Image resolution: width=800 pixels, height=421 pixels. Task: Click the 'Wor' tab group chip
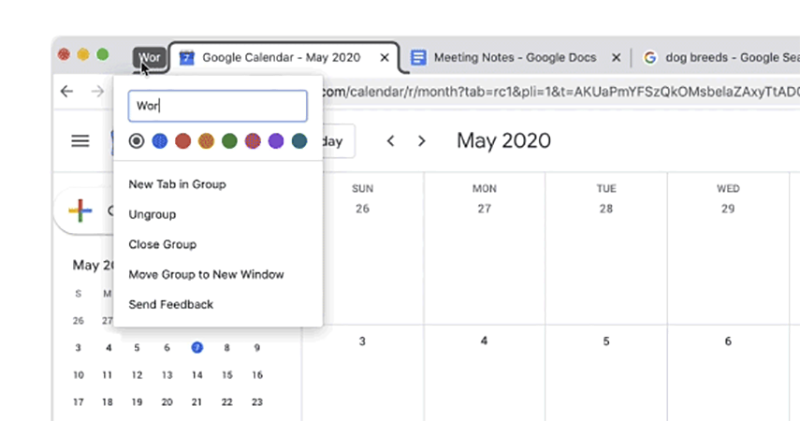tap(149, 57)
